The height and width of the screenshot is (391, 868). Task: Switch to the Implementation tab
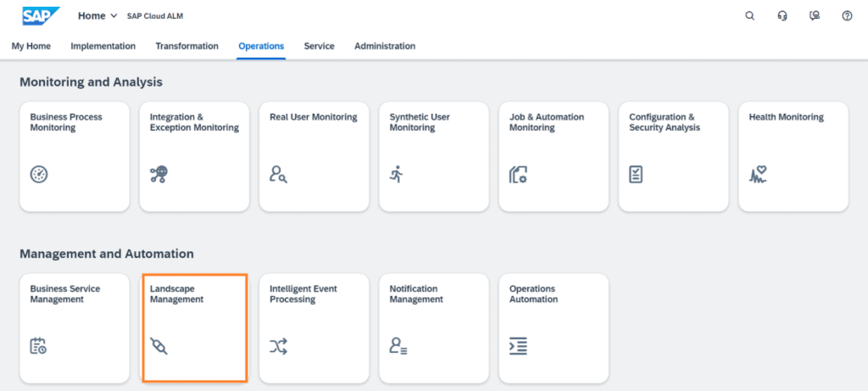tap(103, 46)
